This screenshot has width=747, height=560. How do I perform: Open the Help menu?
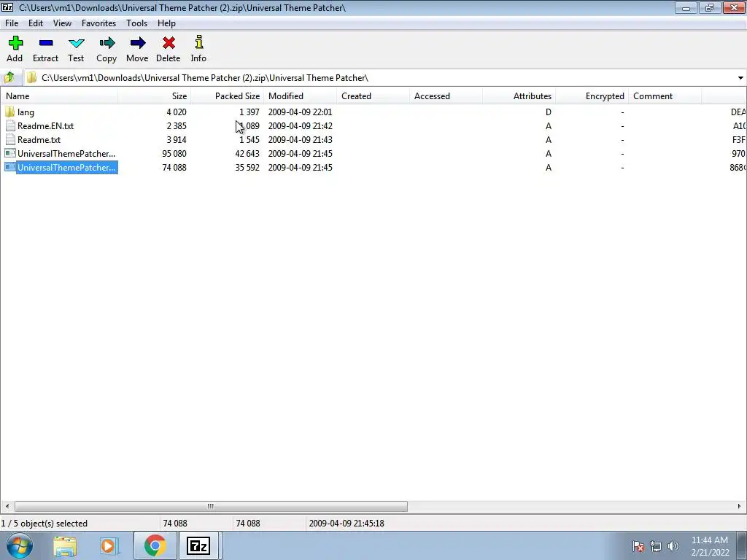167,23
